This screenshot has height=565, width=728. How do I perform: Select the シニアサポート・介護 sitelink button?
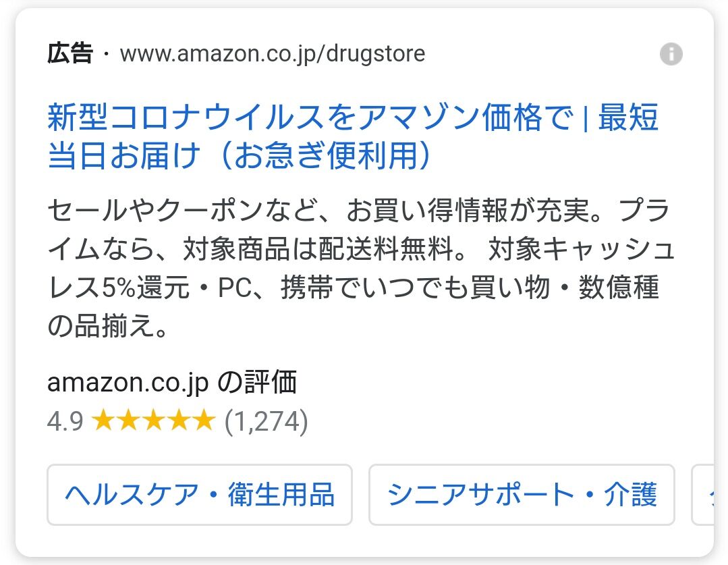pyautogui.click(x=522, y=495)
